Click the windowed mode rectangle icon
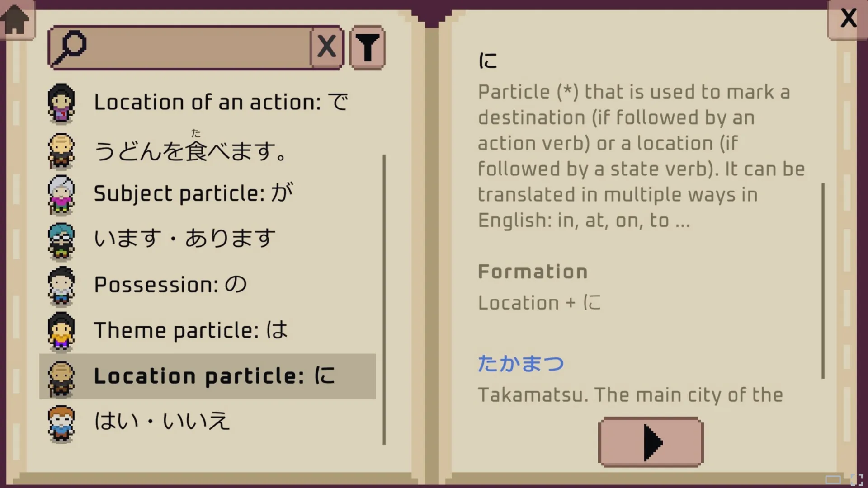Viewport: 868px width, 488px height. [x=833, y=479]
